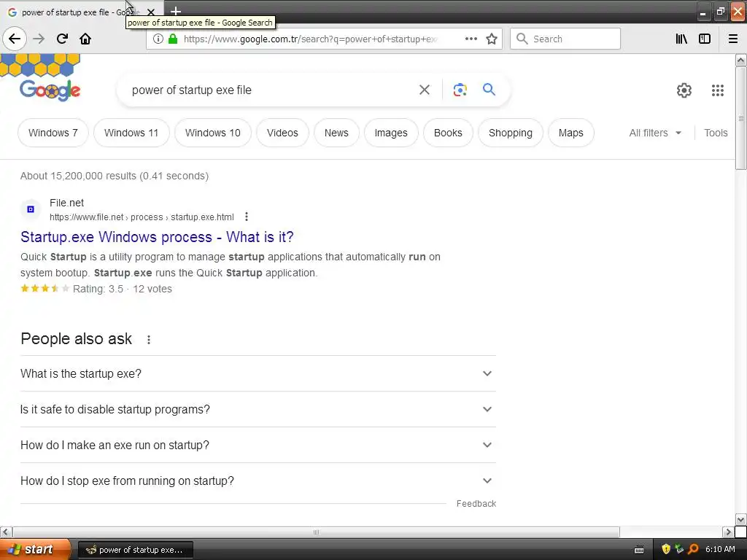Reload the current page
The image size is (747, 560).
pyautogui.click(x=62, y=39)
